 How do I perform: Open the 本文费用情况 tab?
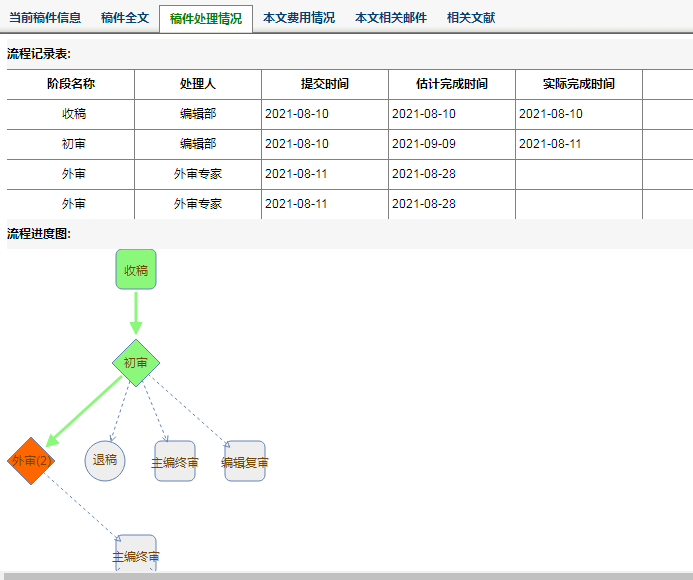pos(299,18)
